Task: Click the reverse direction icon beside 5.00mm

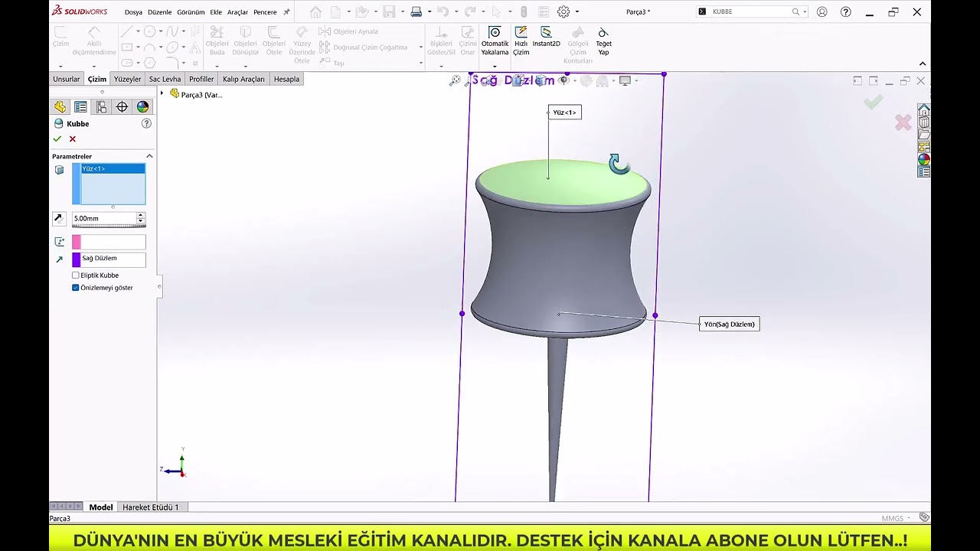Action: [58, 218]
